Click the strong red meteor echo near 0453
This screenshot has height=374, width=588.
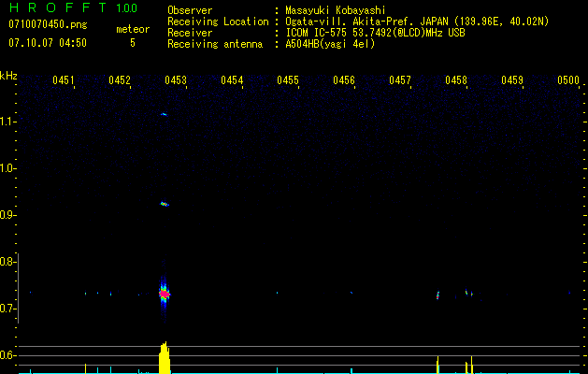pyautogui.click(x=164, y=294)
